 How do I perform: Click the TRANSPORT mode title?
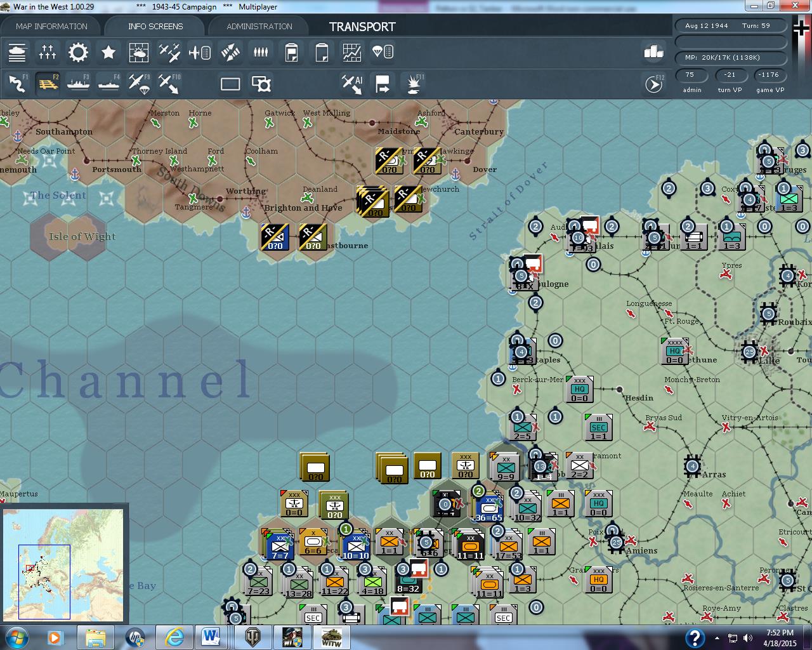click(x=362, y=27)
